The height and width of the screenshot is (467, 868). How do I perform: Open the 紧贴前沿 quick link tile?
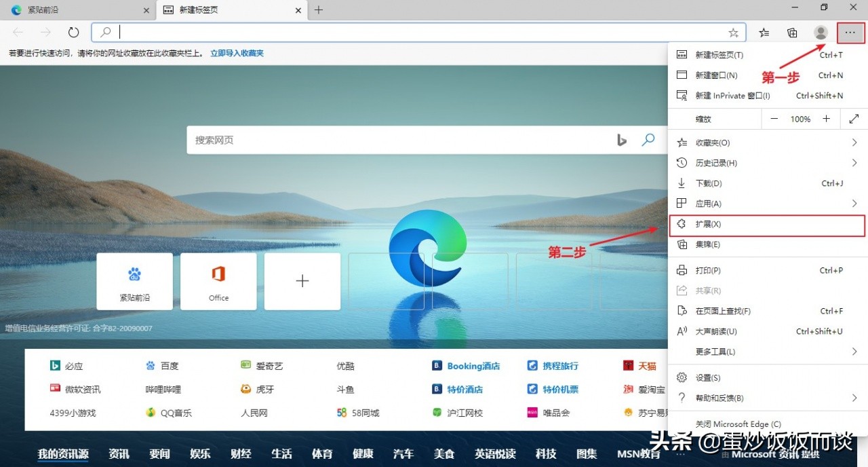pyautogui.click(x=134, y=281)
